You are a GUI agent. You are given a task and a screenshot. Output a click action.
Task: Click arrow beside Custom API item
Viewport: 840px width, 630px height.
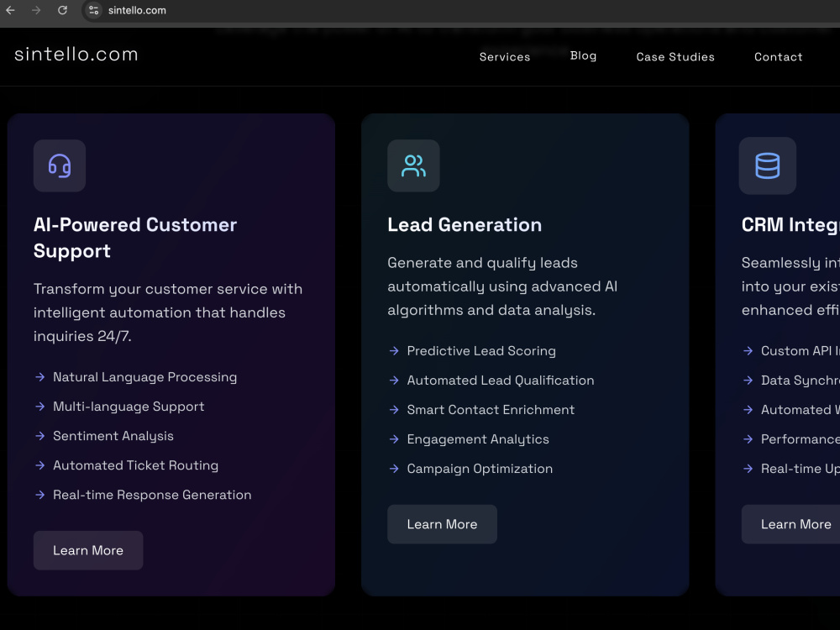748,351
